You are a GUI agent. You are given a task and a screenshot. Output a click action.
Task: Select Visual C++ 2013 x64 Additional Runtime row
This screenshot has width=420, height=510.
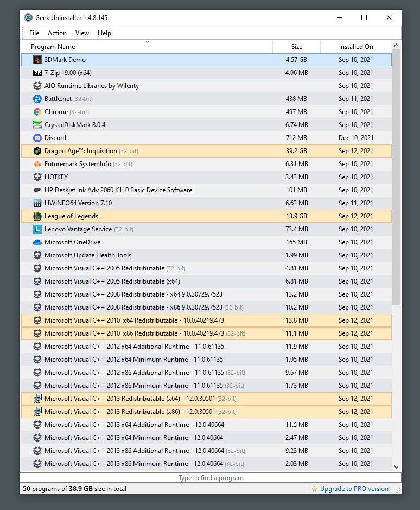tap(206, 425)
